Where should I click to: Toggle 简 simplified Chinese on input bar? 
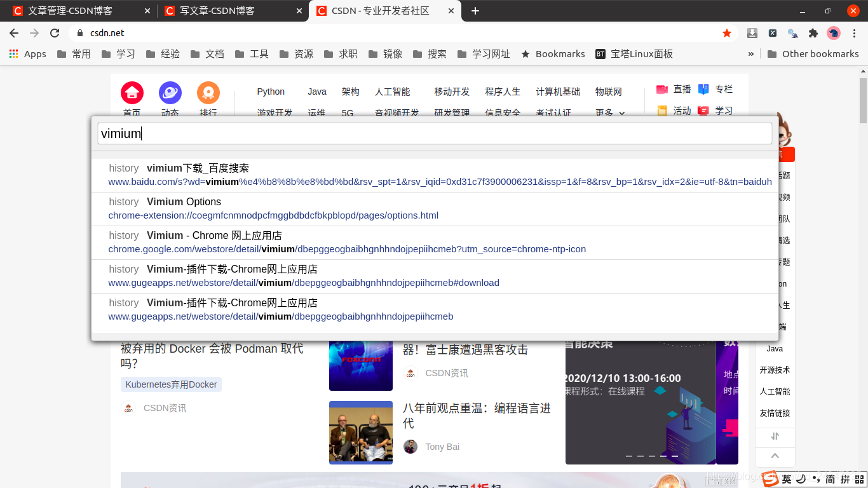(832, 478)
